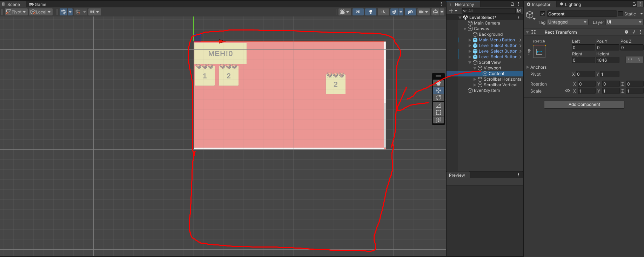The width and height of the screenshot is (644, 257).
Task: Select the Move tool in scene overlay
Action: click(x=438, y=90)
